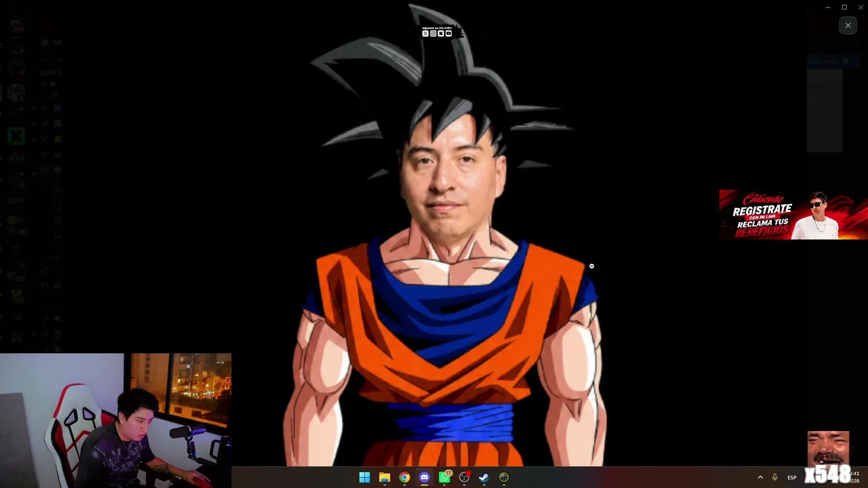
Task: Switch to Discord in the taskbar
Action: pyautogui.click(x=425, y=477)
